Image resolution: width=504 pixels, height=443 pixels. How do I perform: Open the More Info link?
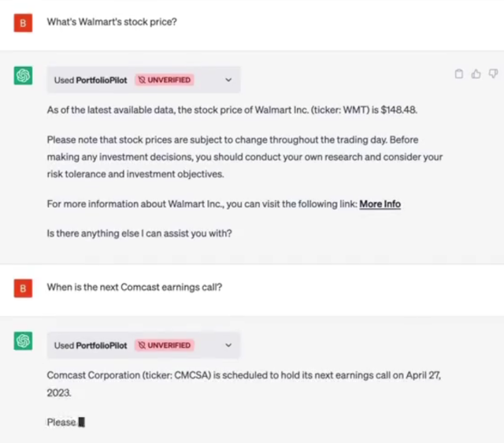[380, 203]
